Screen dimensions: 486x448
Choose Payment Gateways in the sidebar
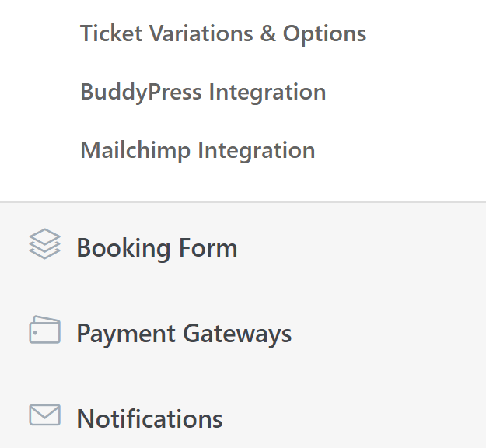coord(184,334)
